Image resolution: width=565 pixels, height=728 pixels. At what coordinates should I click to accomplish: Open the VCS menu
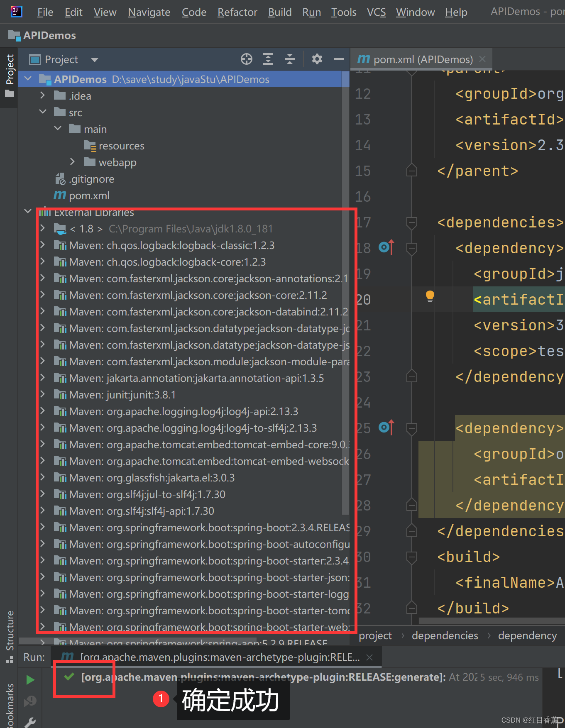377,12
